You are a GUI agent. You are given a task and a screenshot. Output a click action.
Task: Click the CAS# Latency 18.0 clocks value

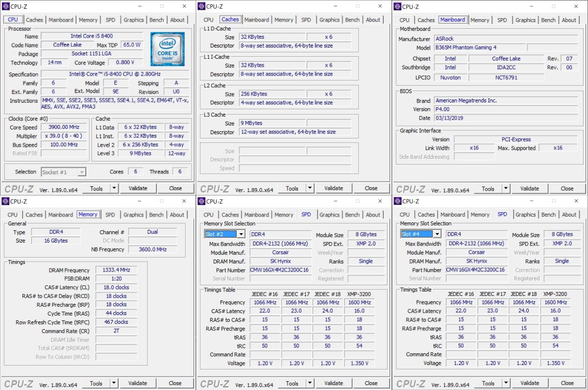(116, 288)
